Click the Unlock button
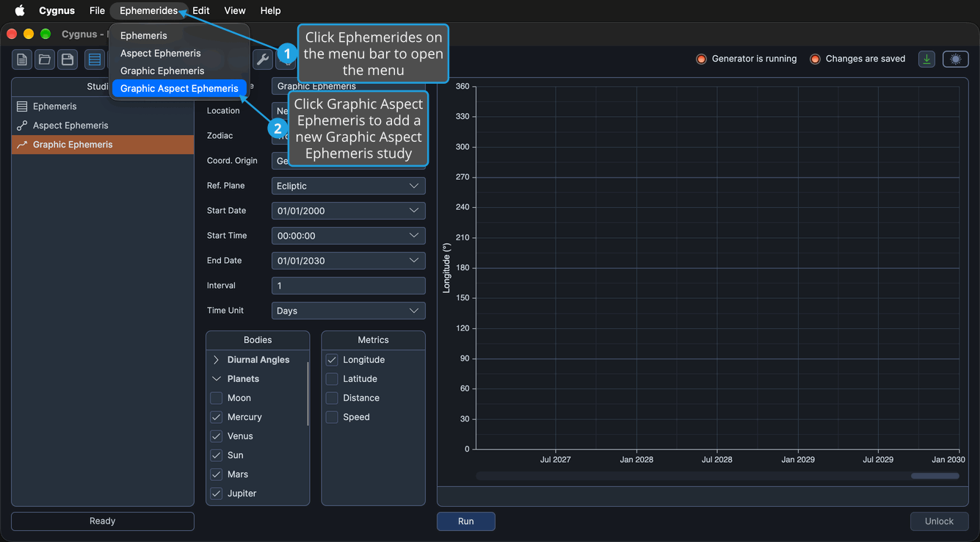 (x=939, y=521)
